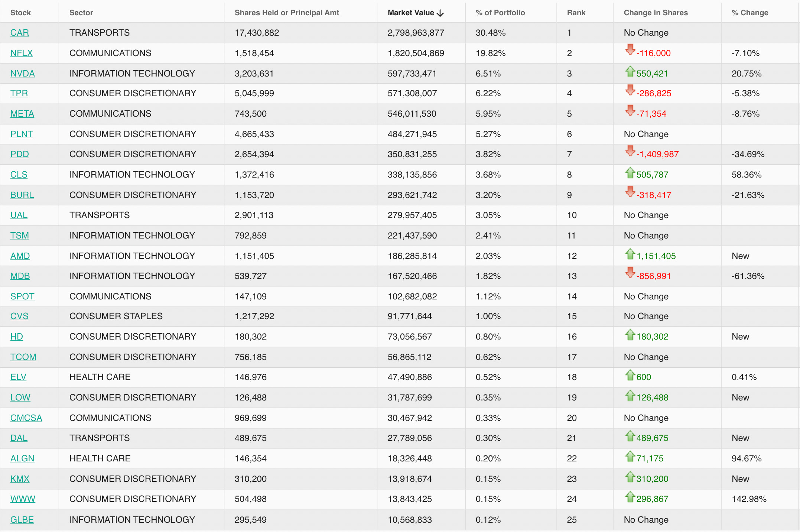The width and height of the screenshot is (800, 532).
Task: Sort by Shares Held or Principal Amt
Action: point(287,13)
